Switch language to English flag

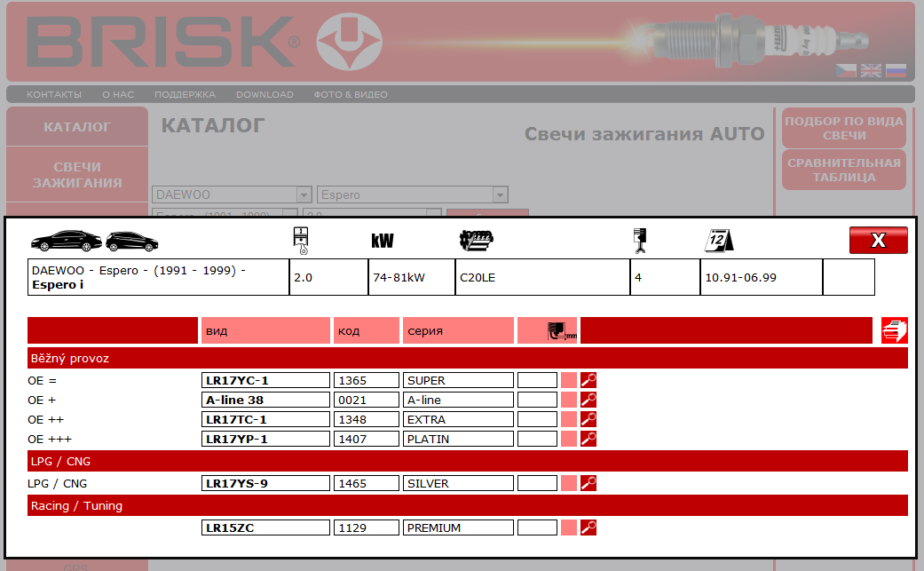(871, 71)
